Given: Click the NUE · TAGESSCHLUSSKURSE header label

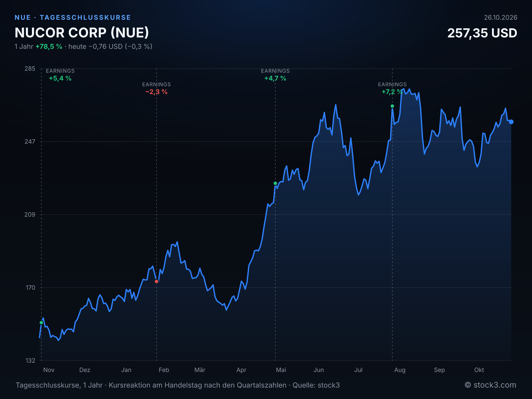Looking at the screenshot, I should pyautogui.click(x=73, y=17).
